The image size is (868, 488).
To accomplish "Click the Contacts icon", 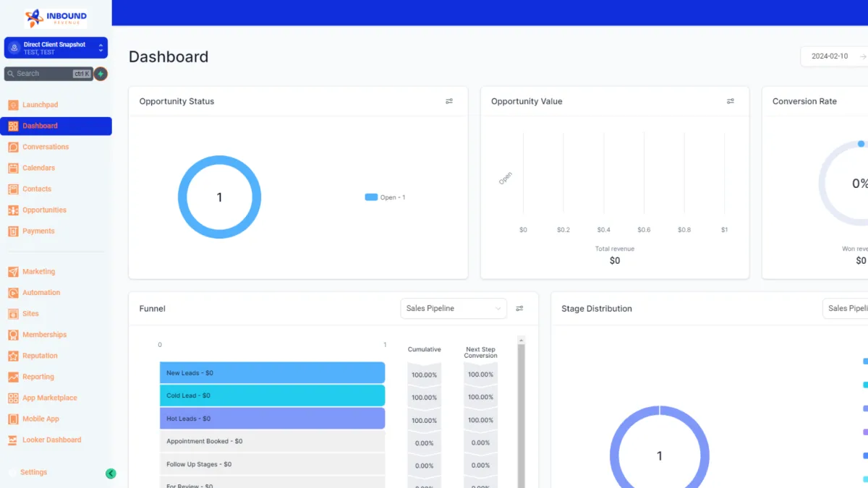I will tap(13, 189).
